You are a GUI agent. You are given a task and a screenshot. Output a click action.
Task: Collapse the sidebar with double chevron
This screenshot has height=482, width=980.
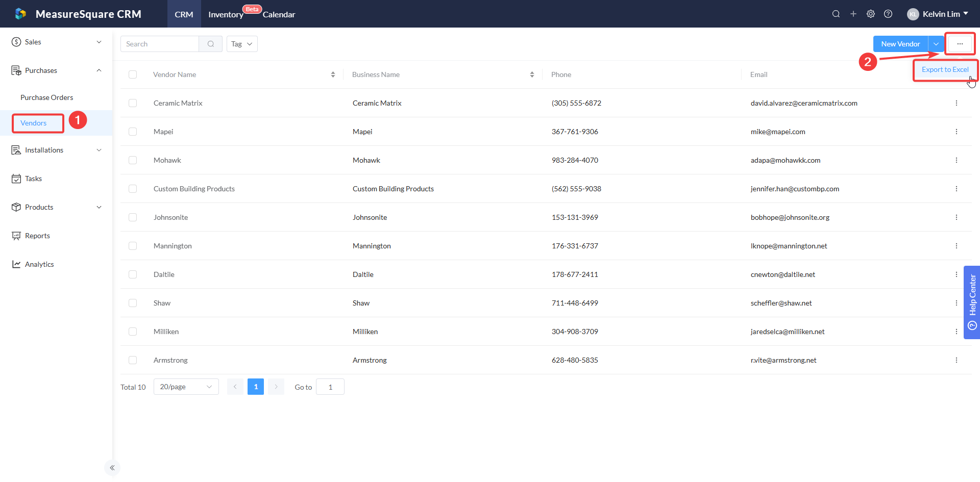[112, 468]
